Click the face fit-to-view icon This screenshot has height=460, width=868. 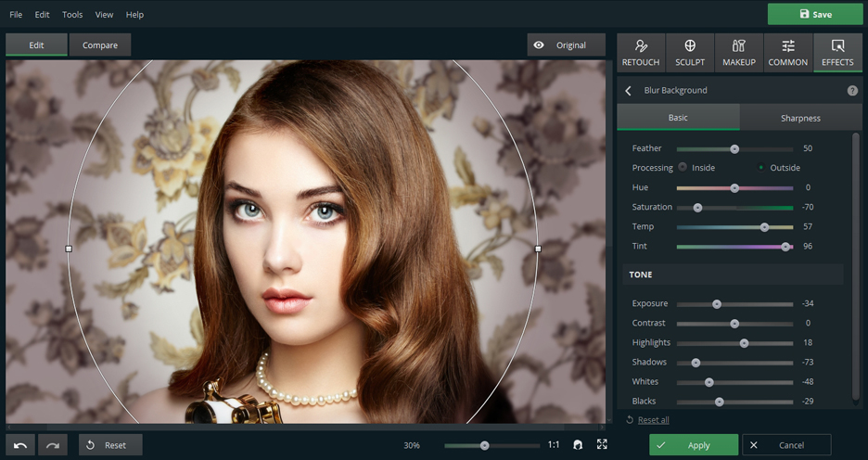click(578, 445)
